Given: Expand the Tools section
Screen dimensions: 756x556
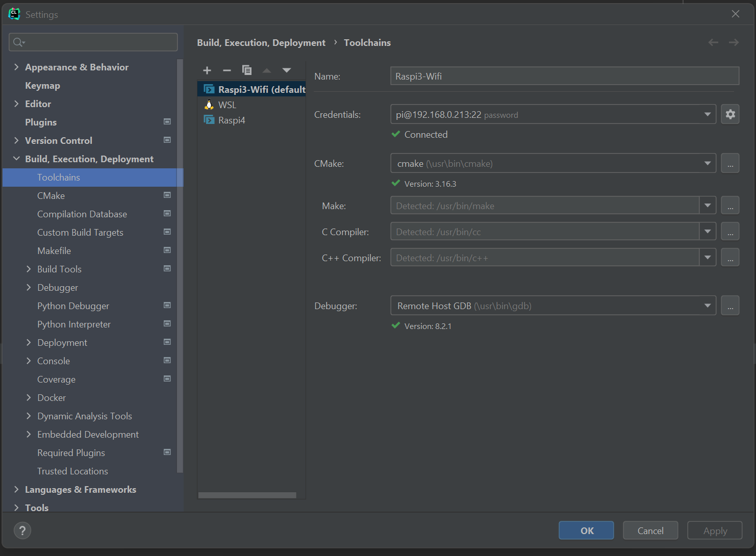Looking at the screenshot, I should coord(16,508).
